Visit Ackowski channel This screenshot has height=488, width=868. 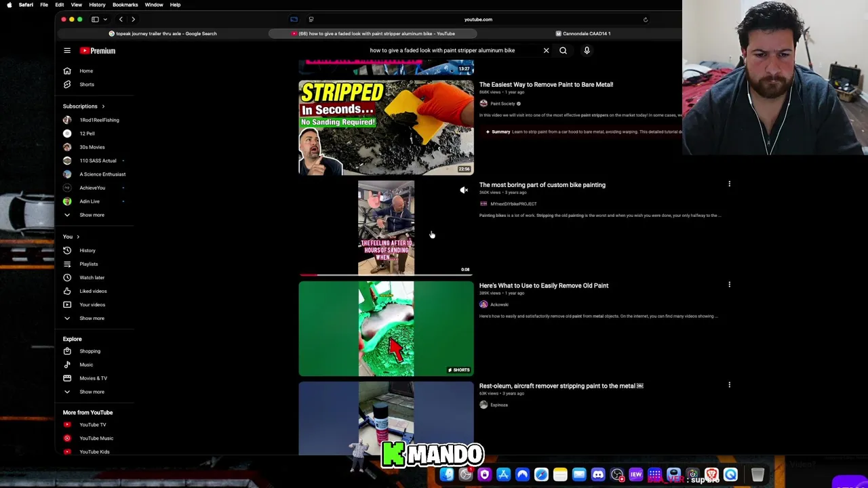click(x=499, y=304)
